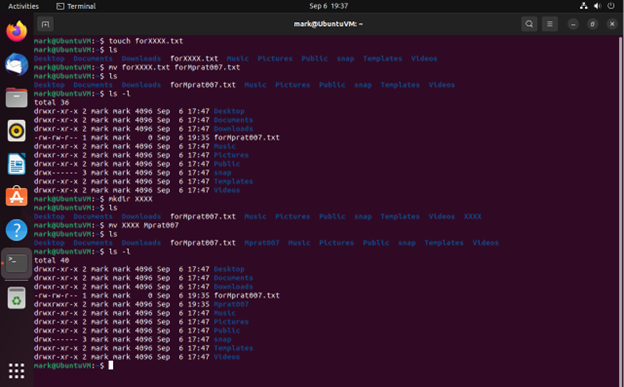Click the terminal search magnifier button
The image size is (624, 387).
point(529,24)
